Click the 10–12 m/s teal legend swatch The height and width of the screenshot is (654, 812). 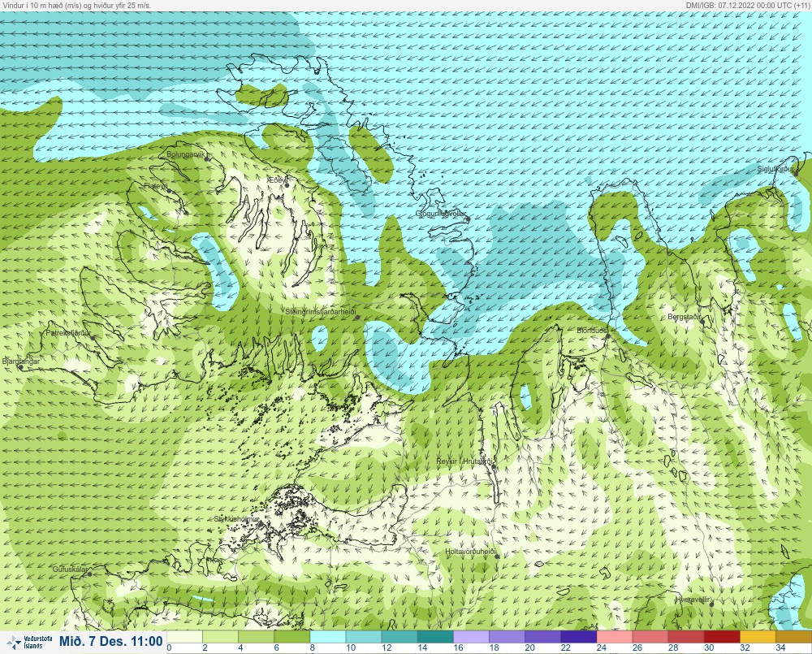coord(364,636)
